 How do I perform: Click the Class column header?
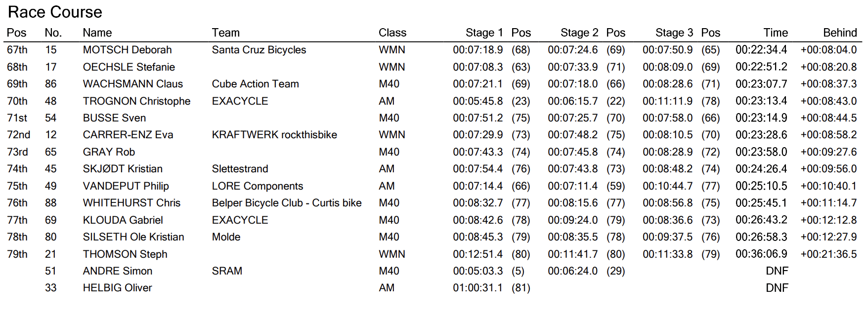tap(392, 33)
